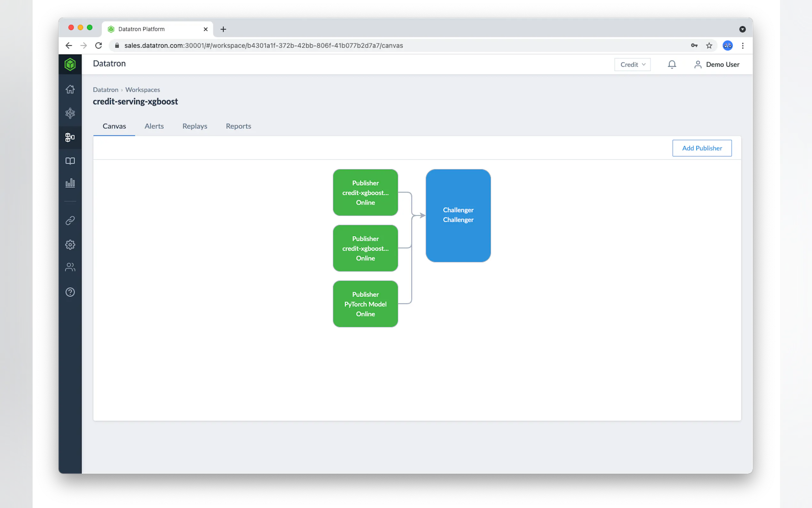Switch to the Alerts tab
The width and height of the screenshot is (812, 508).
click(x=154, y=126)
